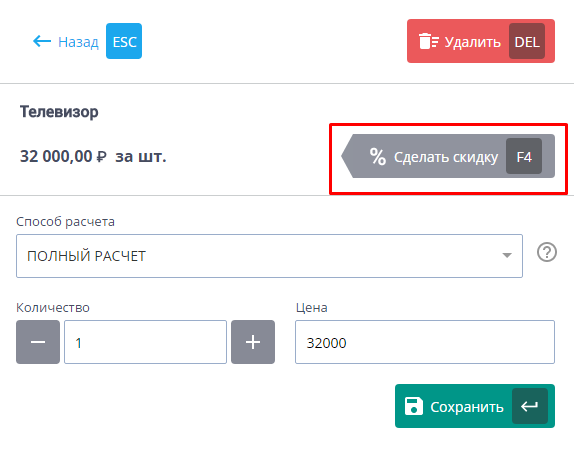
Task: Go back via the Назад link
Action: point(78,42)
